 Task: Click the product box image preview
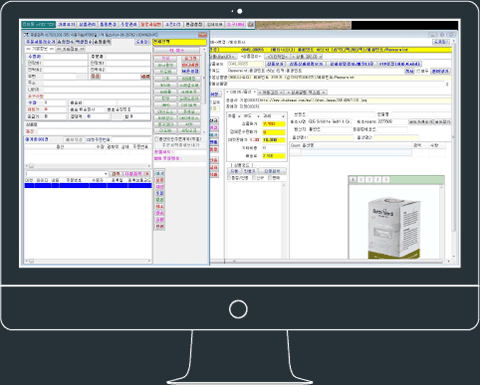(394, 228)
